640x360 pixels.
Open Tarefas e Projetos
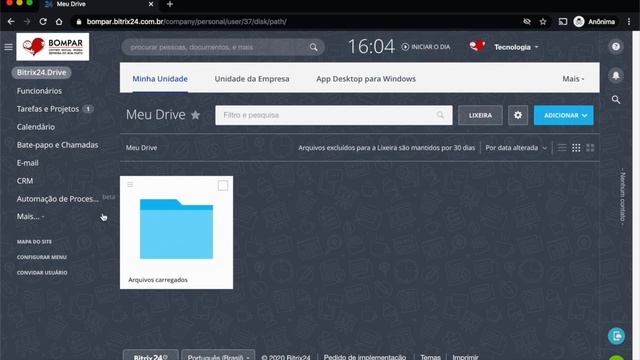point(48,109)
